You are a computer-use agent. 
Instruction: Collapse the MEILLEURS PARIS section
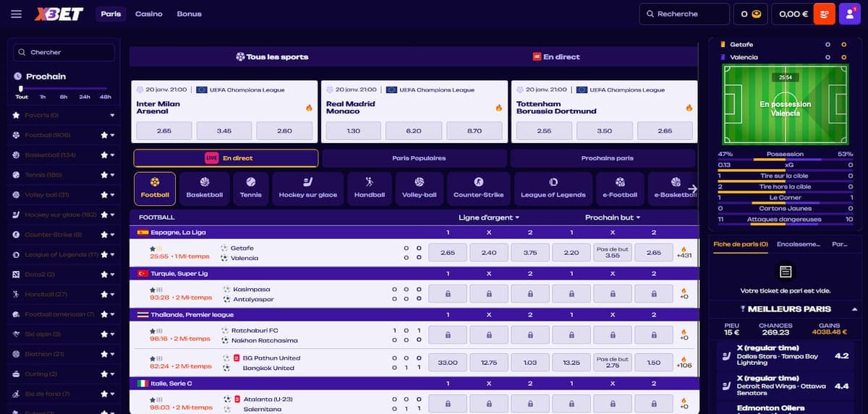(x=854, y=309)
